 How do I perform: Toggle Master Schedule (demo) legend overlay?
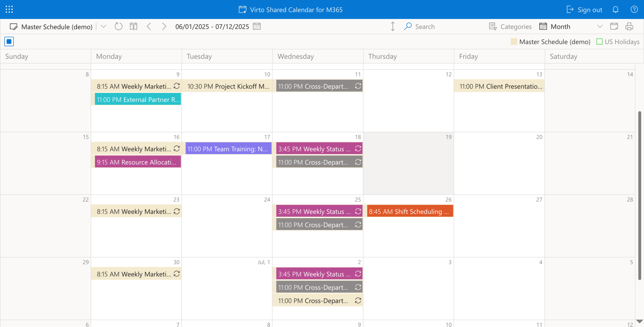(x=550, y=42)
